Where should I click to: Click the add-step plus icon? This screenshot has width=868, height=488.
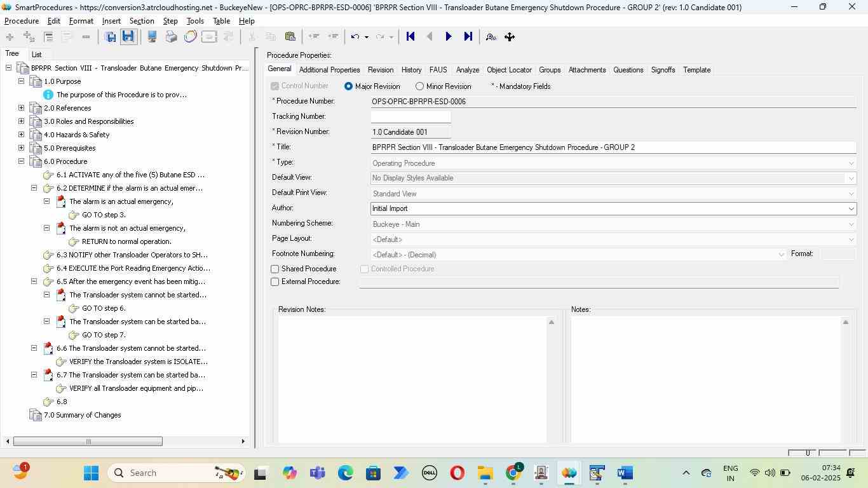click(x=10, y=37)
